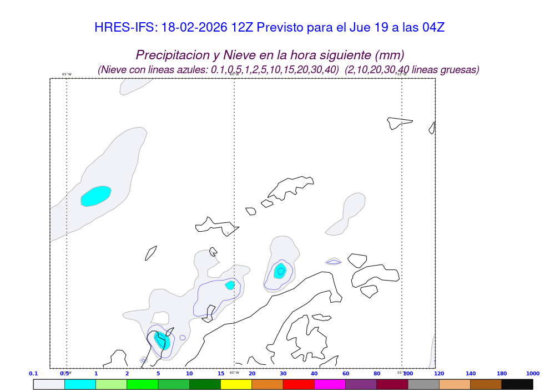Click the gray 100–120 mm legend swatch
555x392 pixels.
(x=423, y=384)
